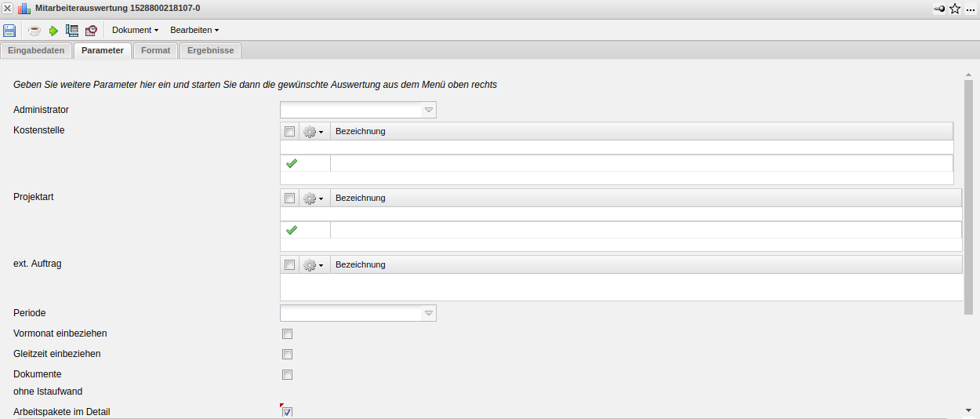Pin the window with the pin icon
Screen dimensions: 980x419
point(939,9)
